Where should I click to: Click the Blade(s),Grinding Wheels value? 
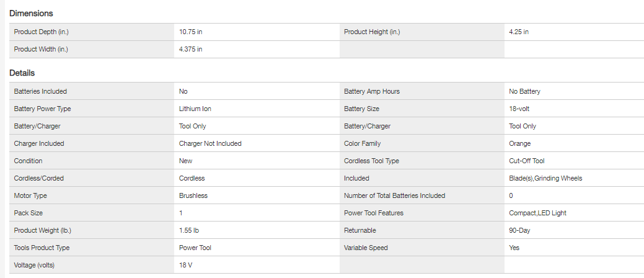click(545, 178)
